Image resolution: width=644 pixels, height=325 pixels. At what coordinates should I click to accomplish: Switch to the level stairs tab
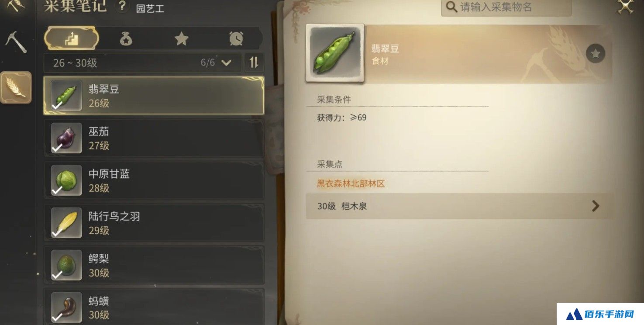(x=71, y=39)
